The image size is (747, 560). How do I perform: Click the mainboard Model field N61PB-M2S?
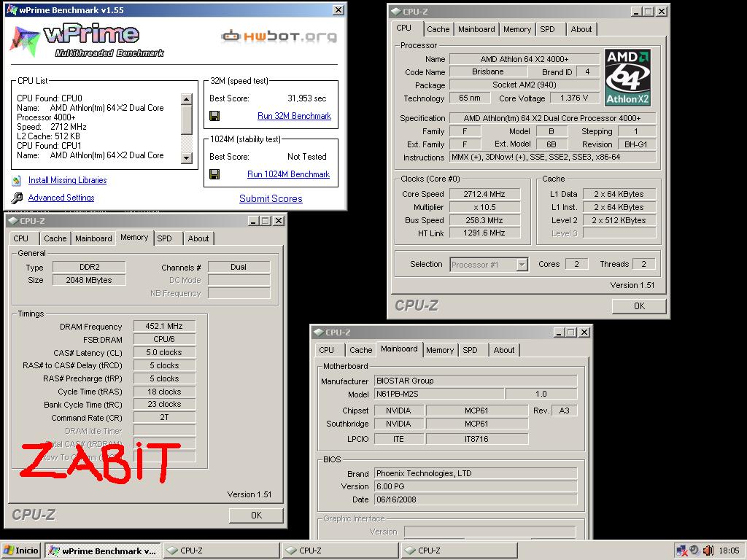pos(438,394)
